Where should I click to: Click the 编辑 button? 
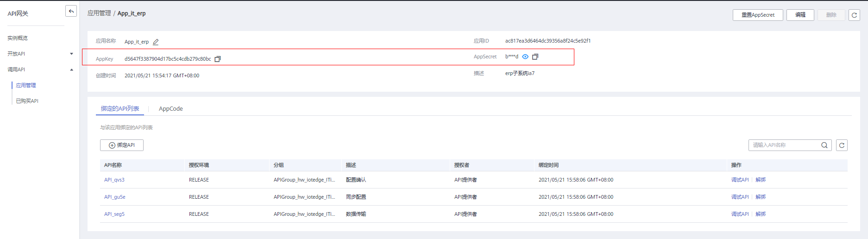[800, 15]
